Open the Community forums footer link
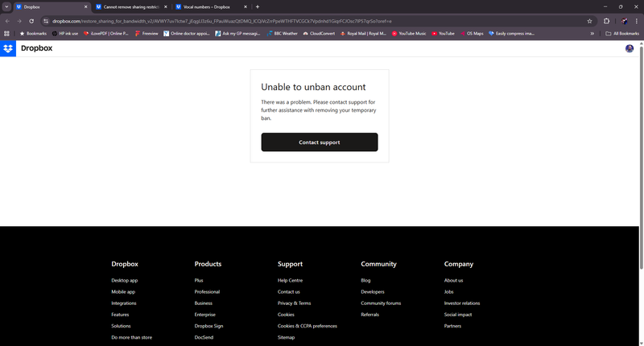 click(381, 303)
